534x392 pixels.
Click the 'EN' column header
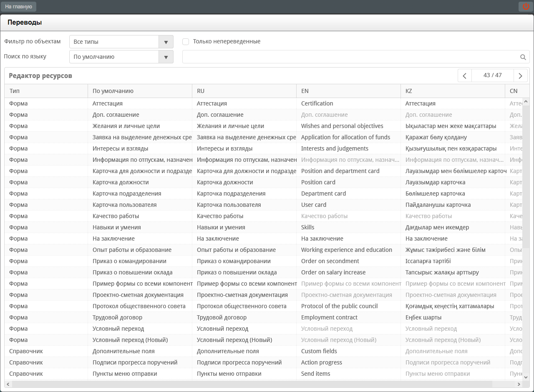[349, 91]
